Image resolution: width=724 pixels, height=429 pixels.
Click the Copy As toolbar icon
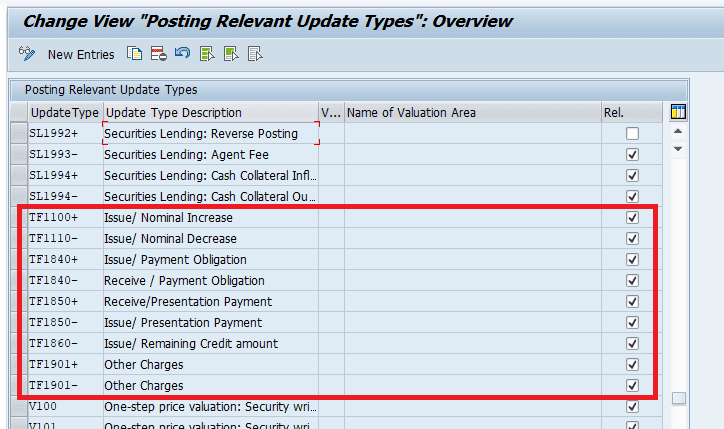click(135, 54)
